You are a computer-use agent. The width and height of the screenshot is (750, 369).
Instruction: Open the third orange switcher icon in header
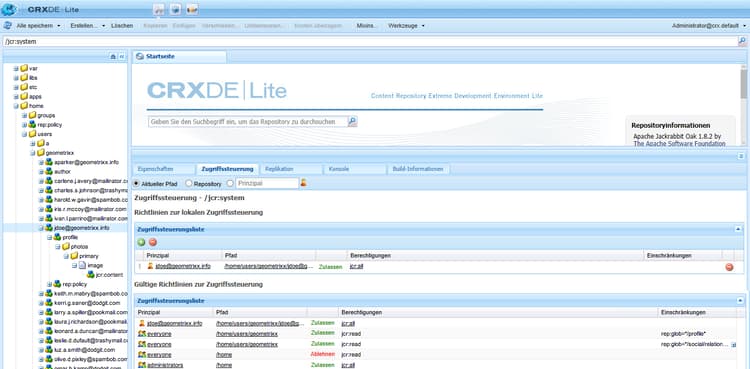point(192,9)
